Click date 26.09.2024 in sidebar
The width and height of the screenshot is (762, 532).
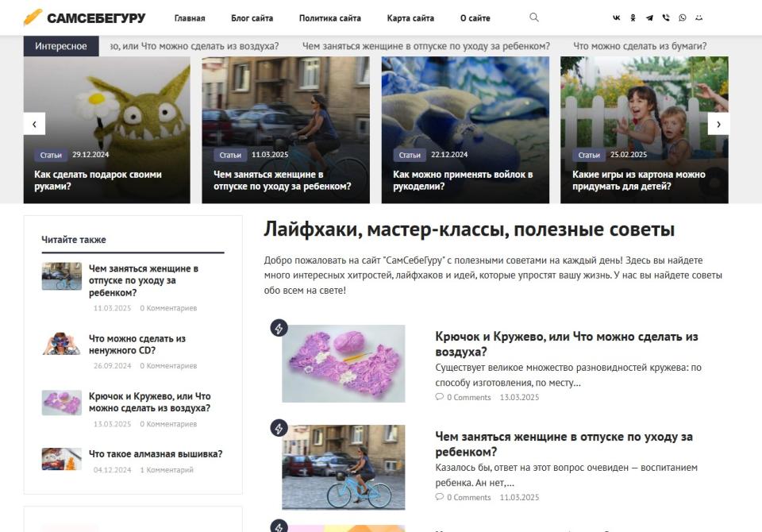[x=112, y=366]
